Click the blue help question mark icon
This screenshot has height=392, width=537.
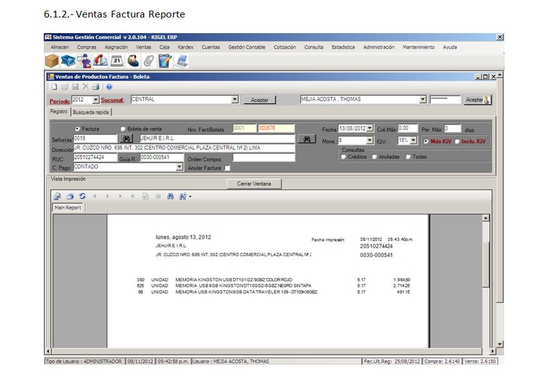(x=109, y=87)
